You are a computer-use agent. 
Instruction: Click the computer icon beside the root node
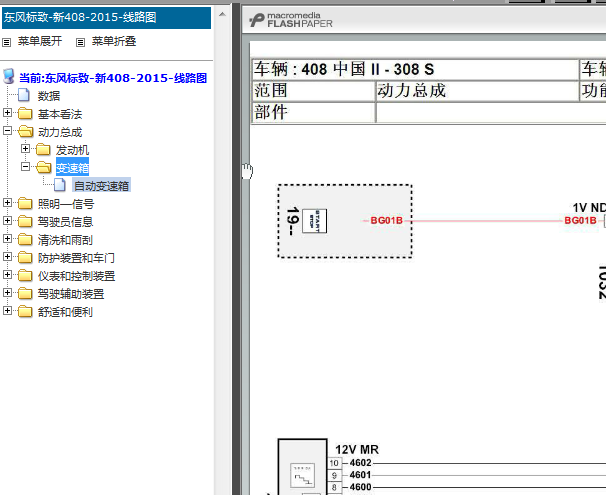click(9, 77)
